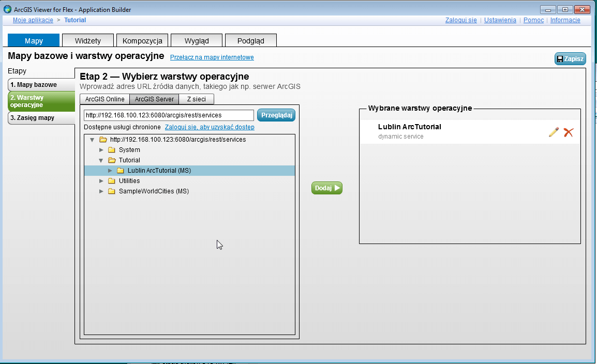The height and width of the screenshot is (364, 597).
Task: Select the Utilities tree row
Action: click(190, 180)
